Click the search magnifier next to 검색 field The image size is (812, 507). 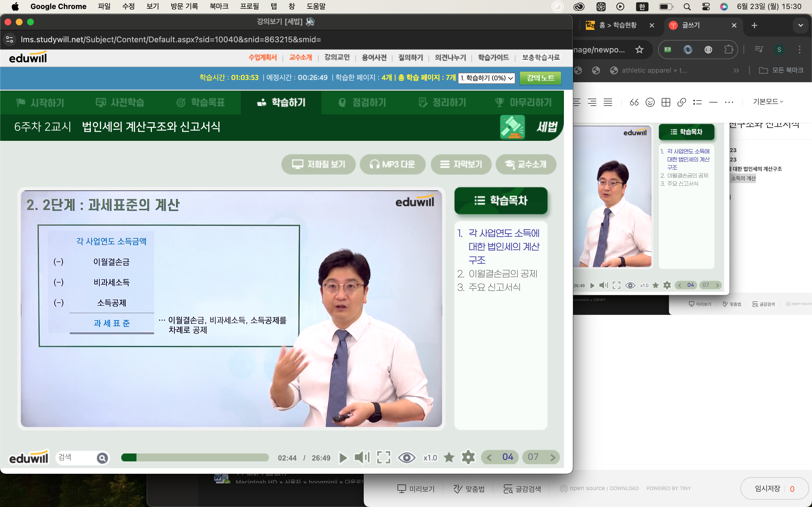pyautogui.click(x=102, y=458)
